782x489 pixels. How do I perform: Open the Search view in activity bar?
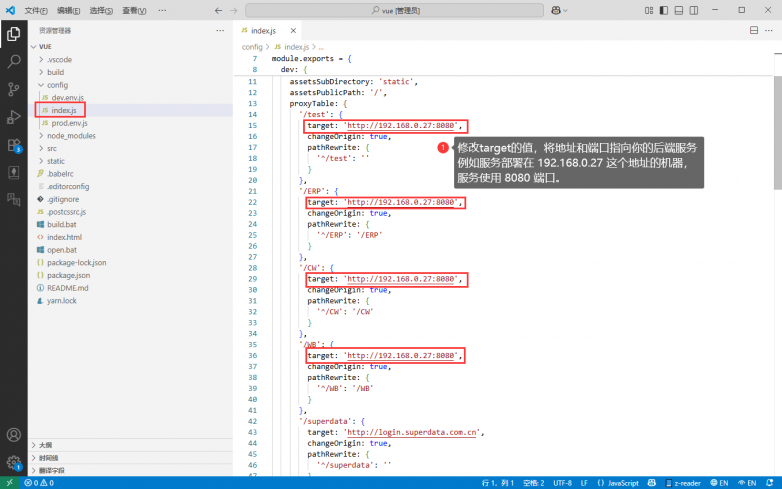pos(14,62)
